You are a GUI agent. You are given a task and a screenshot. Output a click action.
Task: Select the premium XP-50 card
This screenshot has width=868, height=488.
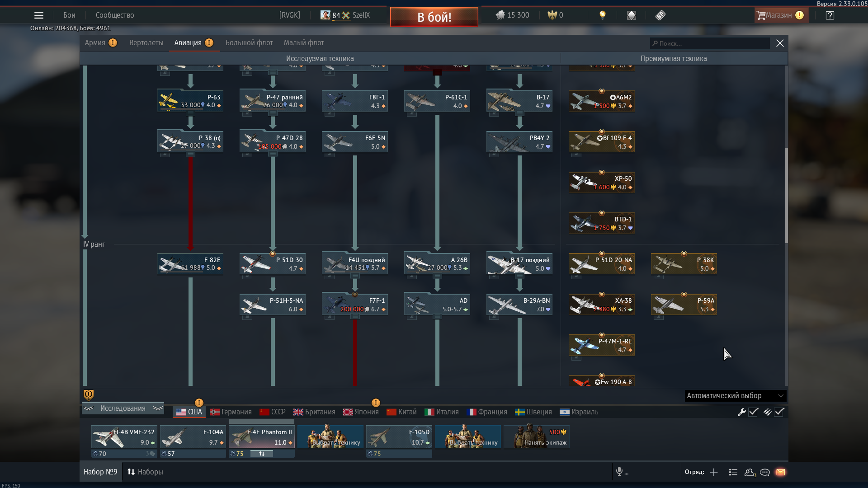coord(602,182)
